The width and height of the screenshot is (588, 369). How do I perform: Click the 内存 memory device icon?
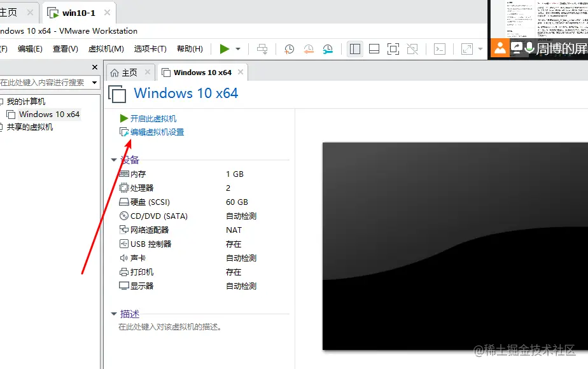pyautogui.click(x=124, y=174)
